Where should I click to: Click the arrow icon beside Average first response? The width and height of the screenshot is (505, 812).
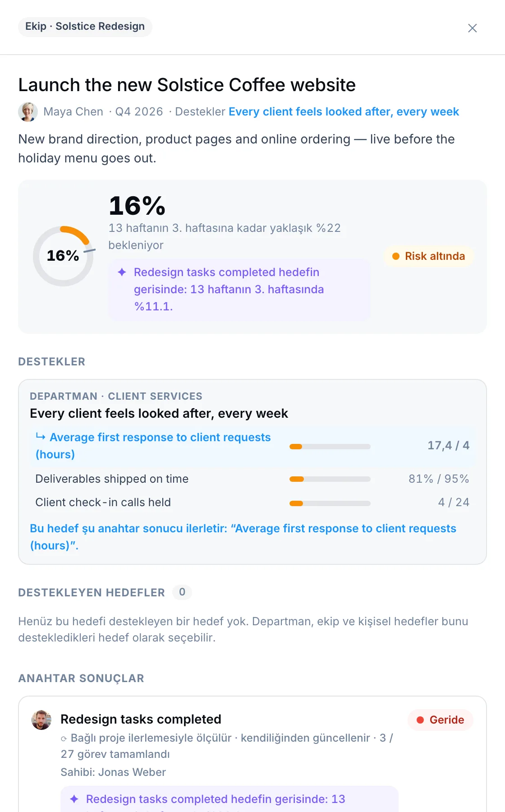click(x=41, y=437)
